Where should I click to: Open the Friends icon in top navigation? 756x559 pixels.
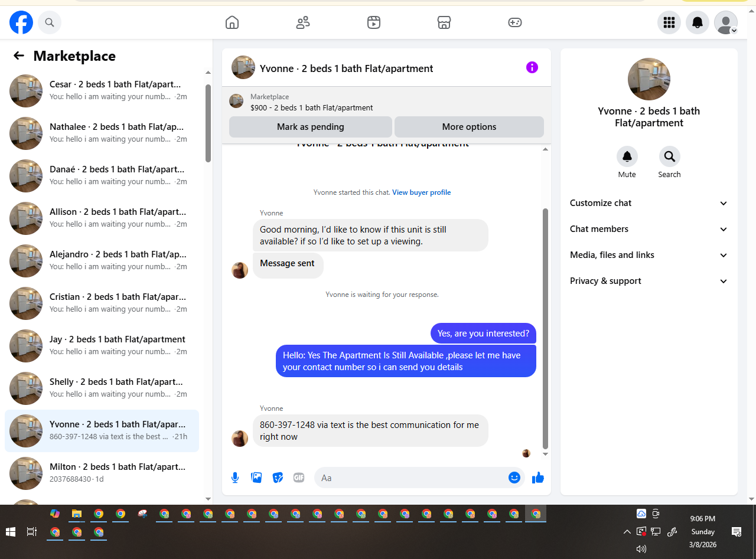click(303, 22)
